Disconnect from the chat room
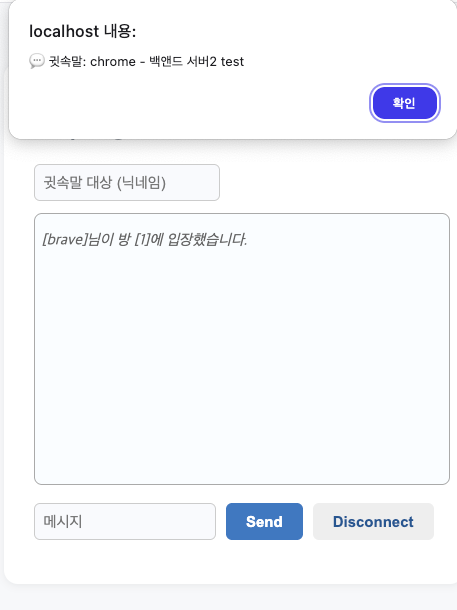 pos(373,521)
